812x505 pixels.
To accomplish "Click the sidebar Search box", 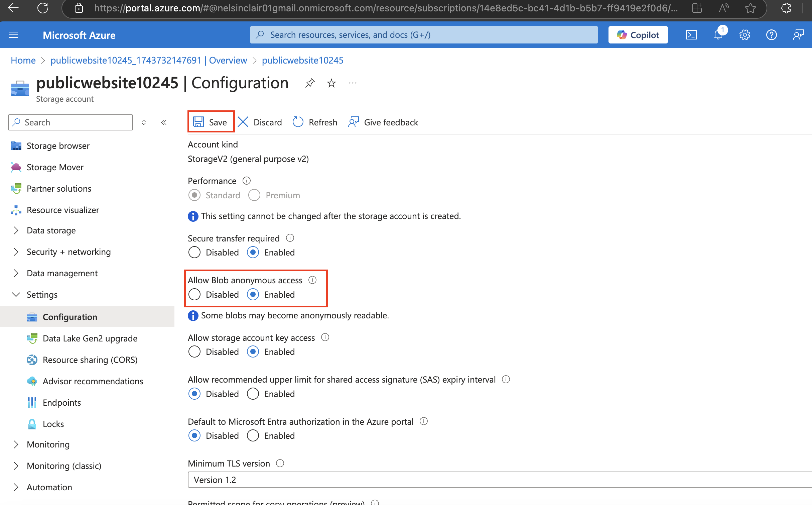I will click(71, 122).
